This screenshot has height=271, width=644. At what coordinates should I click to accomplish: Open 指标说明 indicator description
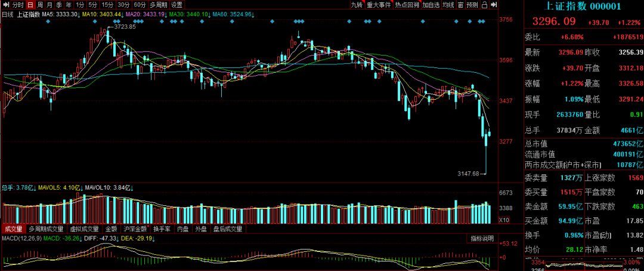click(482, 239)
